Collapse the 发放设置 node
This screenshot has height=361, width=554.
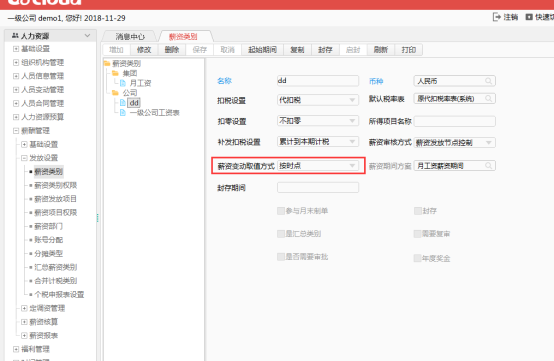click(24, 158)
